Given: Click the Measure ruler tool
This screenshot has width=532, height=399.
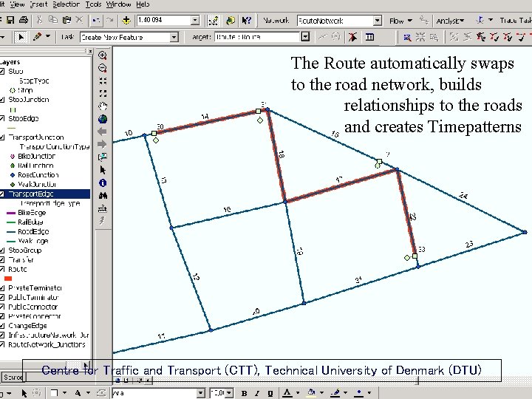Looking at the screenshot, I should tap(103, 208).
